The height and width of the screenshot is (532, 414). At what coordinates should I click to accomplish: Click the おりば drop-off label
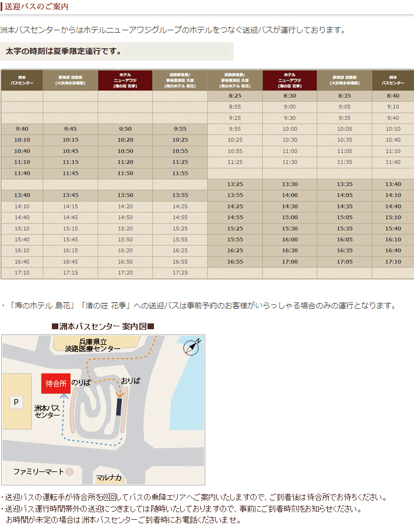(x=131, y=380)
